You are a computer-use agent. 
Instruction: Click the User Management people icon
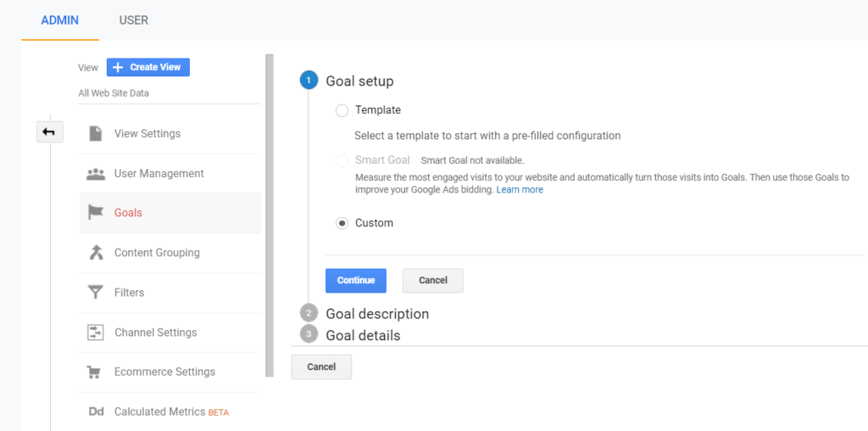click(96, 174)
